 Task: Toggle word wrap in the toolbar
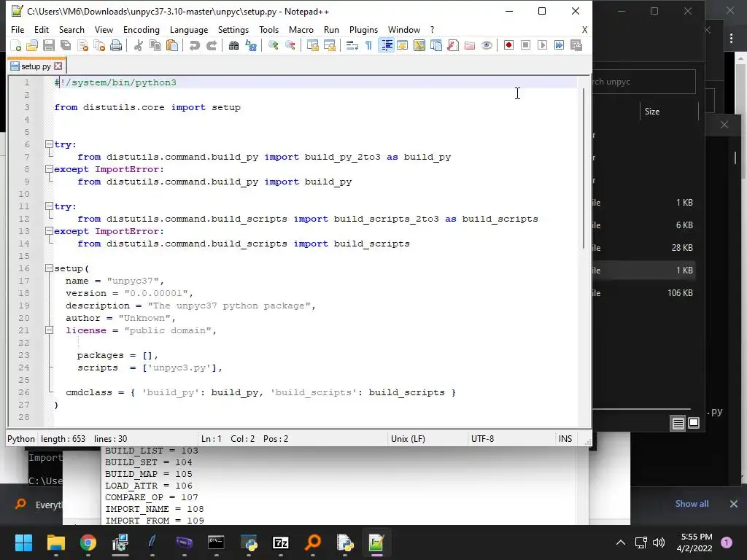[x=352, y=45]
